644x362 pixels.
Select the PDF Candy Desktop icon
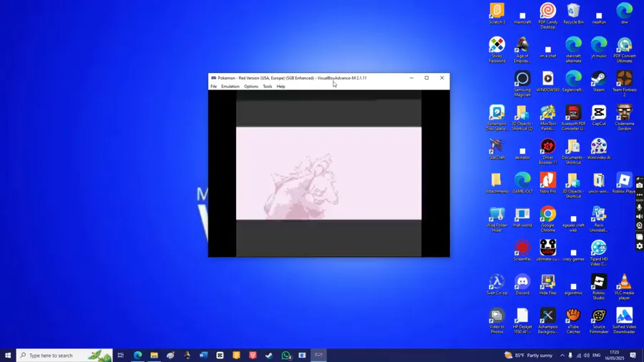coord(548,16)
